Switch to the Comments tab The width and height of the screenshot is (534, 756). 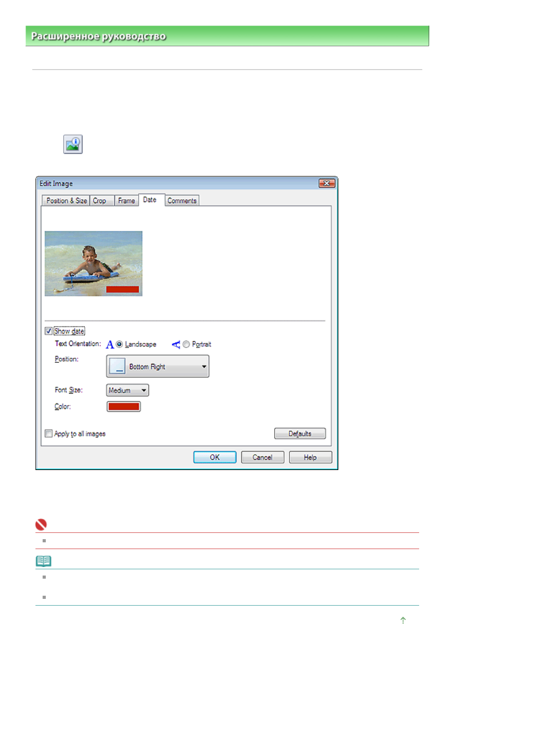(x=182, y=201)
